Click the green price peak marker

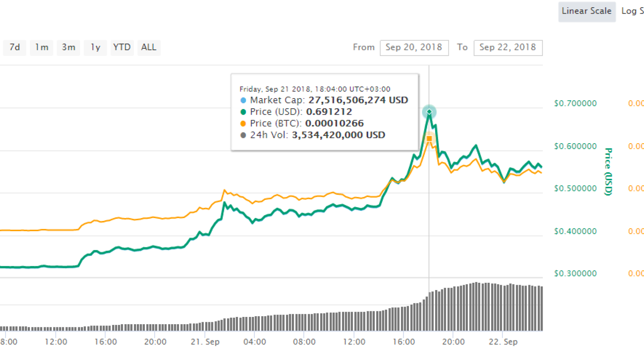coord(429,112)
